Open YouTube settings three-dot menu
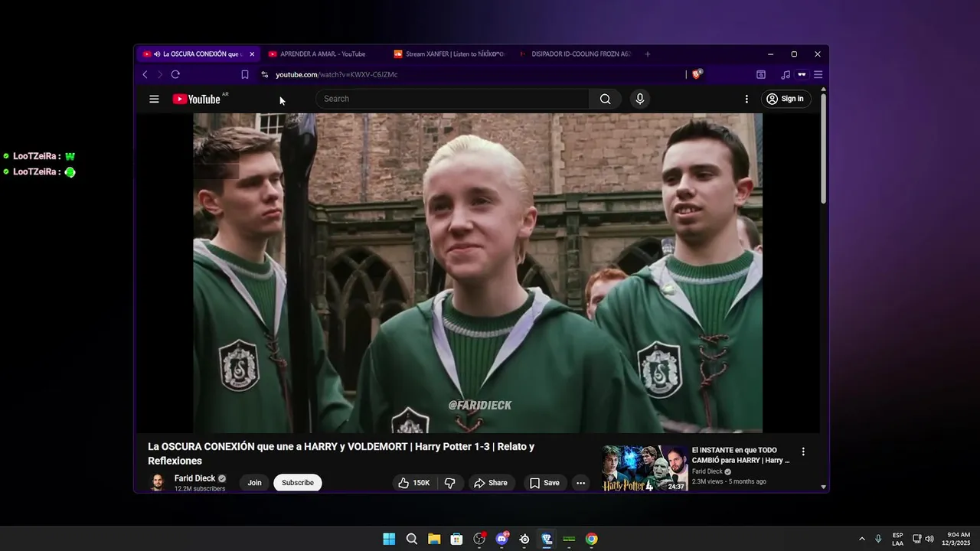The image size is (980, 551). [x=746, y=99]
